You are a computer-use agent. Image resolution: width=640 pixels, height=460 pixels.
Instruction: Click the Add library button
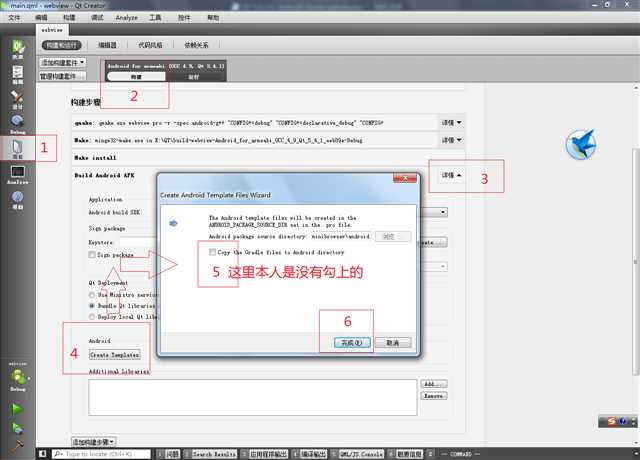tap(433, 384)
